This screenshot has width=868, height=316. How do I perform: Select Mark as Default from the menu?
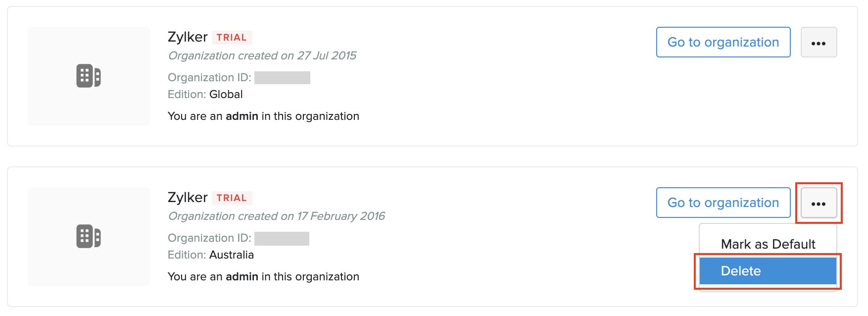click(x=768, y=244)
